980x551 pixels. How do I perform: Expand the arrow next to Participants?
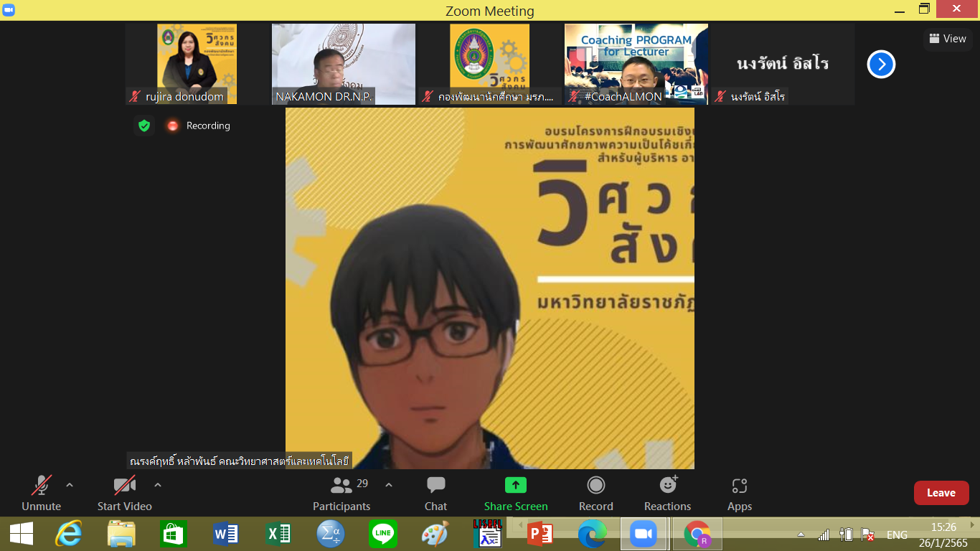point(389,486)
